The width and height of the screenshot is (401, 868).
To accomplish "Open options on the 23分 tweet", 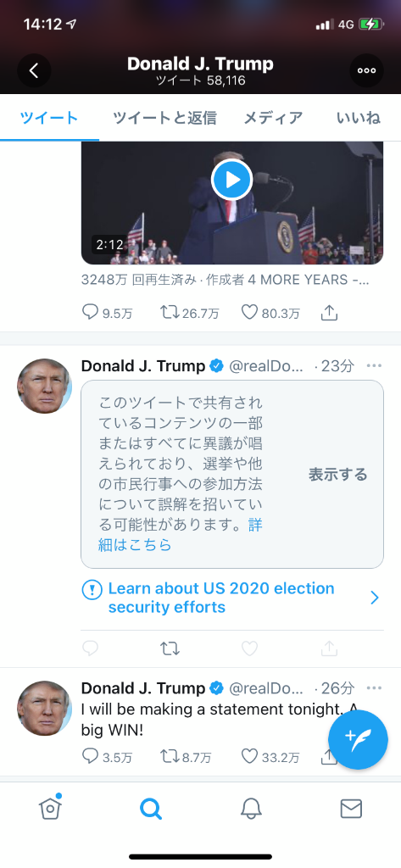I will 375,365.
